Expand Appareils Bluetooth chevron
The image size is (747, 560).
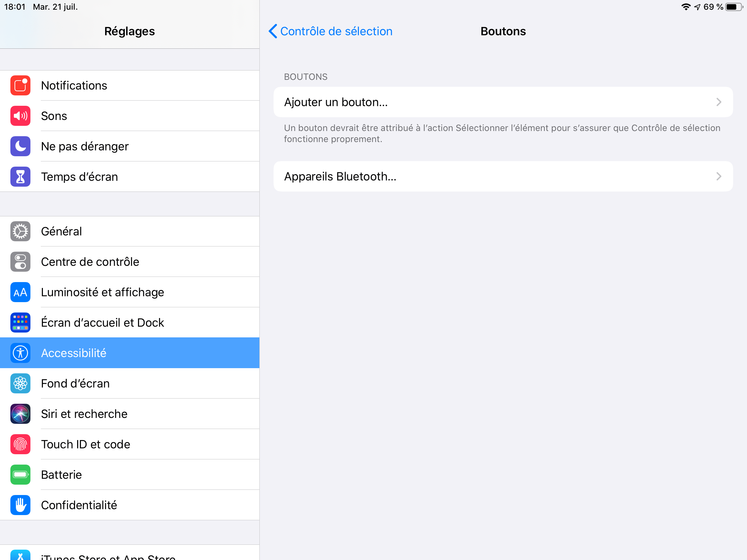coord(719,176)
